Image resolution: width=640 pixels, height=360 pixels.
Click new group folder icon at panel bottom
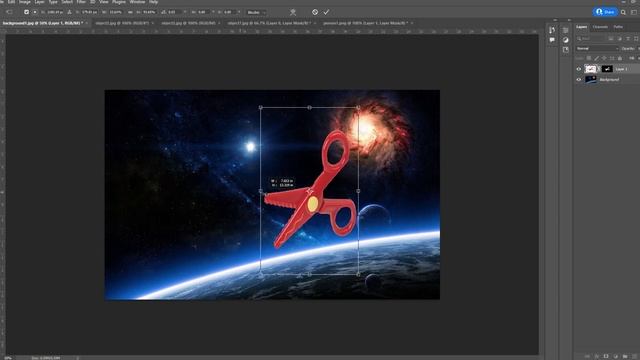click(x=624, y=356)
